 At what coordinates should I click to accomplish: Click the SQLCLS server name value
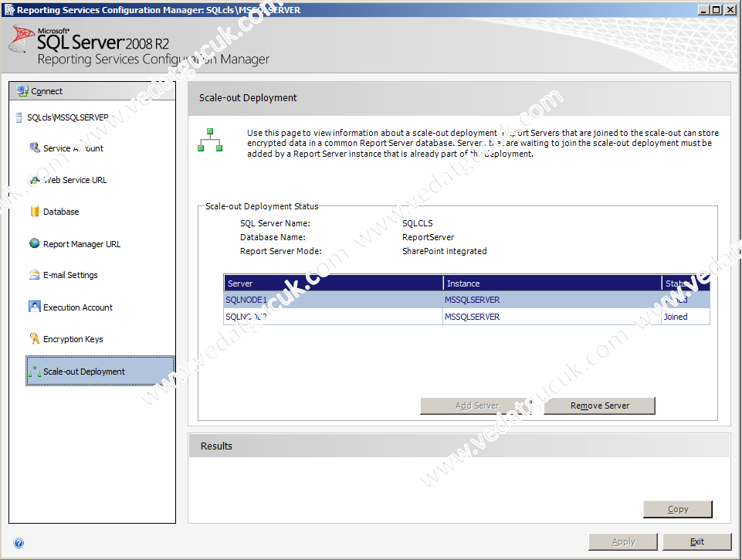click(418, 223)
